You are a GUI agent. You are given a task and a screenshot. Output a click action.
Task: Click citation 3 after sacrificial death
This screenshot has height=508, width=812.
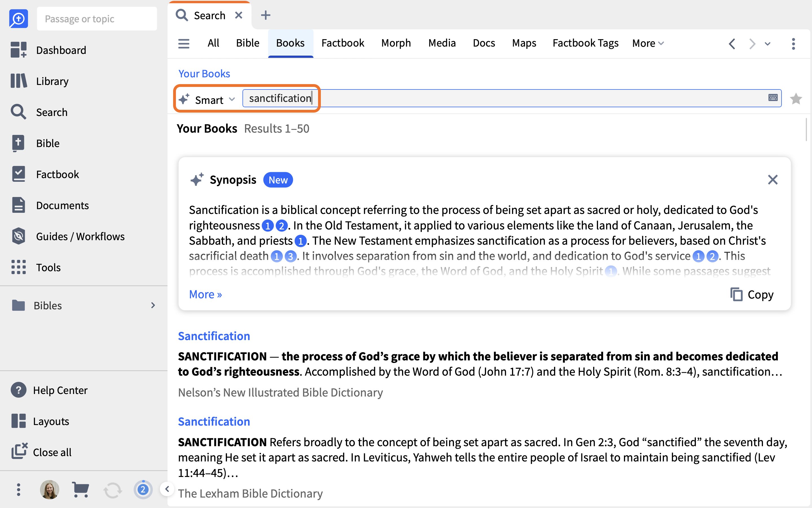(291, 257)
